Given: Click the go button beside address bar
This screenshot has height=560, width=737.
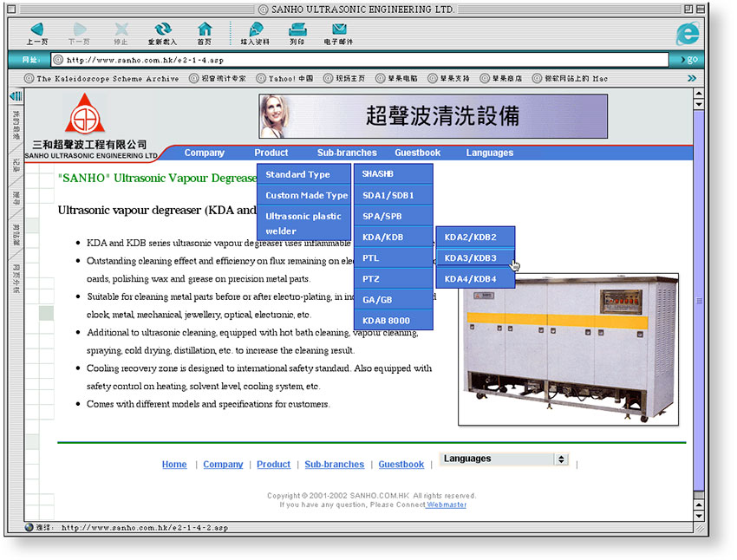Looking at the screenshot, I should [688, 60].
